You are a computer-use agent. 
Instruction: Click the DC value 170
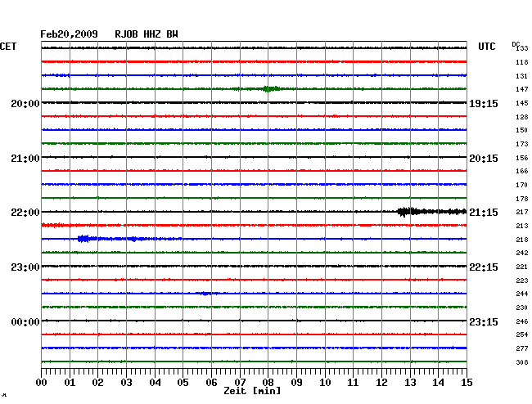pyautogui.click(x=522, y=185)
